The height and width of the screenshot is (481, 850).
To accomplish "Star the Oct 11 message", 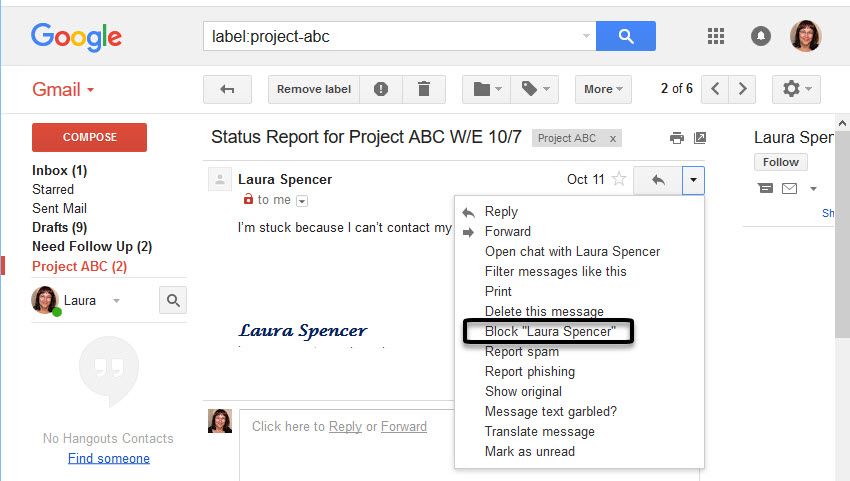I will pyautogui.click(x=619, y=180).
